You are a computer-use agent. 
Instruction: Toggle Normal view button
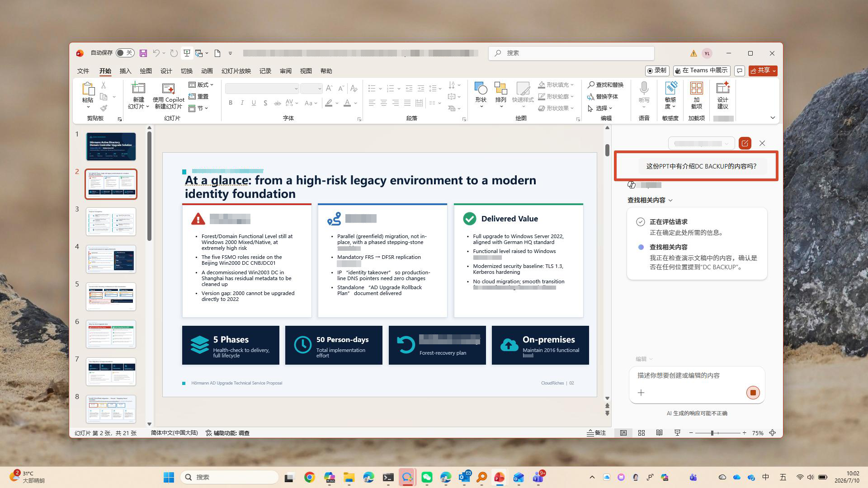pyautogui.click(x=623, y=433)
